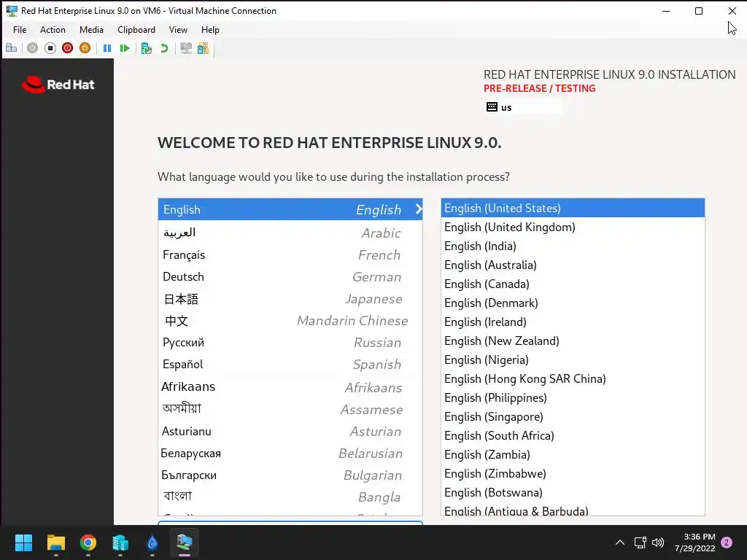Select Afrikaans language
This screenshot has height=560, width=747.
point(290,386)
